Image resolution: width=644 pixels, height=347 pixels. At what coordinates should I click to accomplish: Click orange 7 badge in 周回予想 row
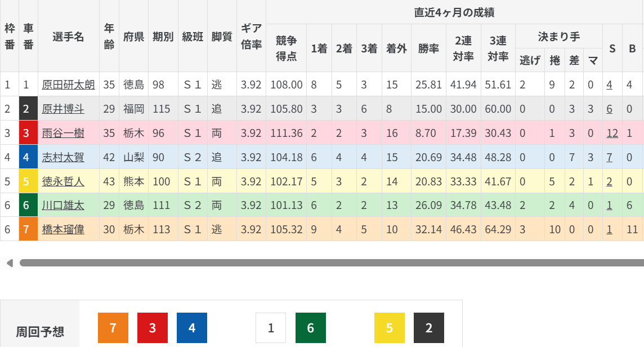113,328
